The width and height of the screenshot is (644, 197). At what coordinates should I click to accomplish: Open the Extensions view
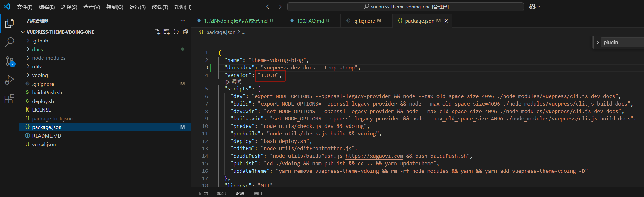tap(9, 99)
